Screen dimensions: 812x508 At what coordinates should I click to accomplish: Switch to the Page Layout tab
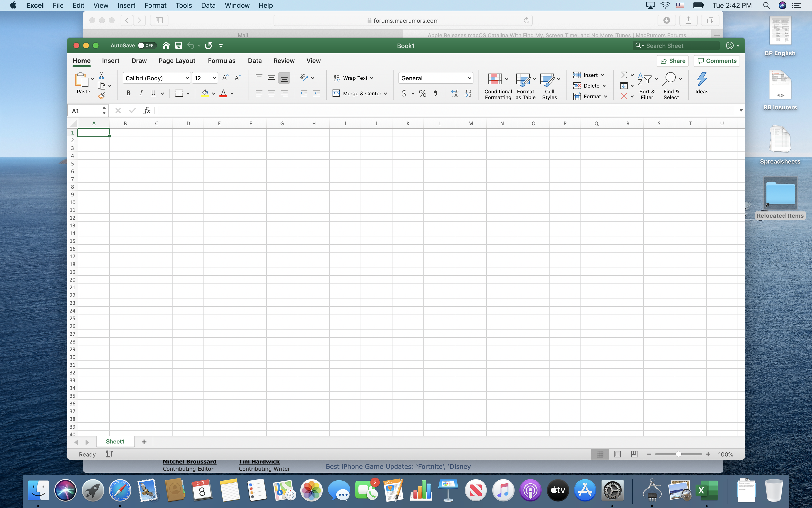[x=177, y=61]
